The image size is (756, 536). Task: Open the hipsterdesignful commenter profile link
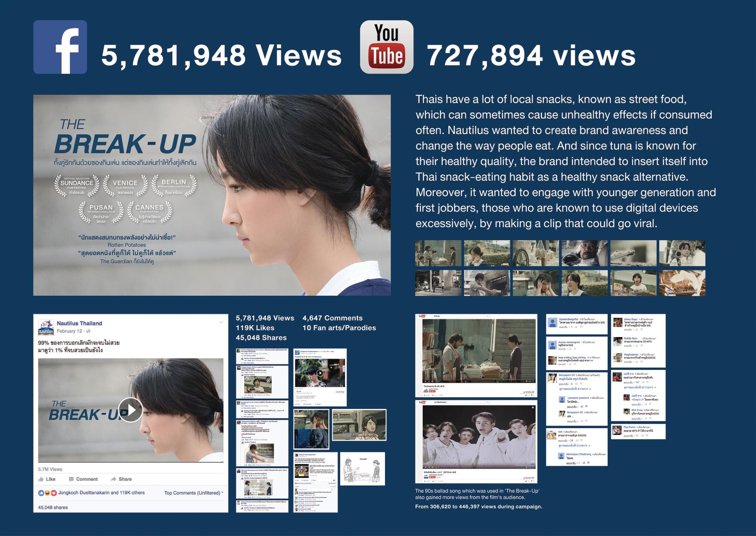click(568, 319)
